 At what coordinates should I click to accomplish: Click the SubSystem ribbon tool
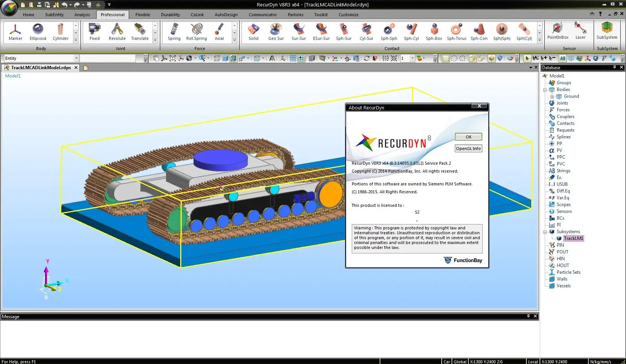tap(607, 31)
